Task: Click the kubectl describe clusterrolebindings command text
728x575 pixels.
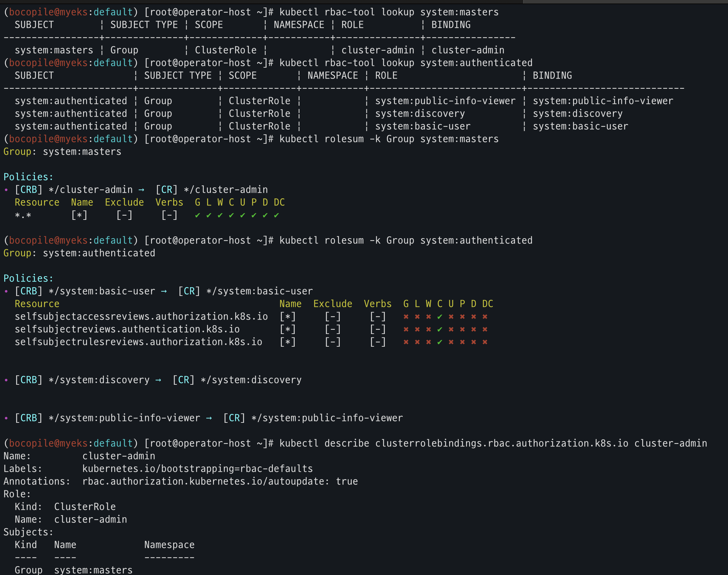Action: point(493,444)
